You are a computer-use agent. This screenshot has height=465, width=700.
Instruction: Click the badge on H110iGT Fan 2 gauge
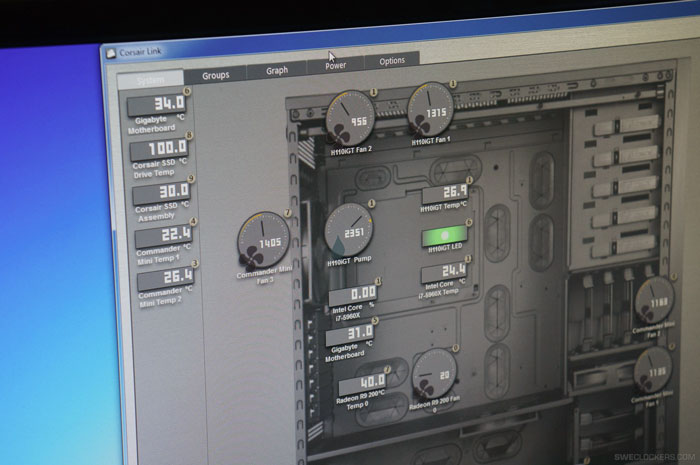[x=373, y=92]
